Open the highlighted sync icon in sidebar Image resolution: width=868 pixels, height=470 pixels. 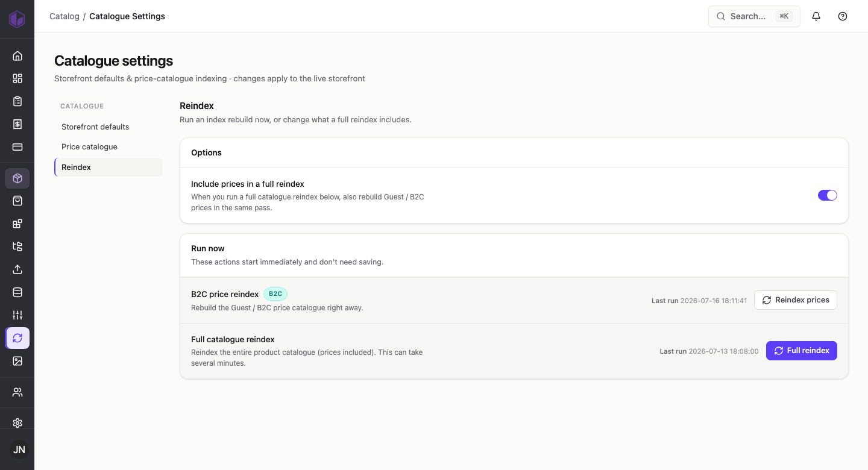pyautogui.click(x=17, y=338)
